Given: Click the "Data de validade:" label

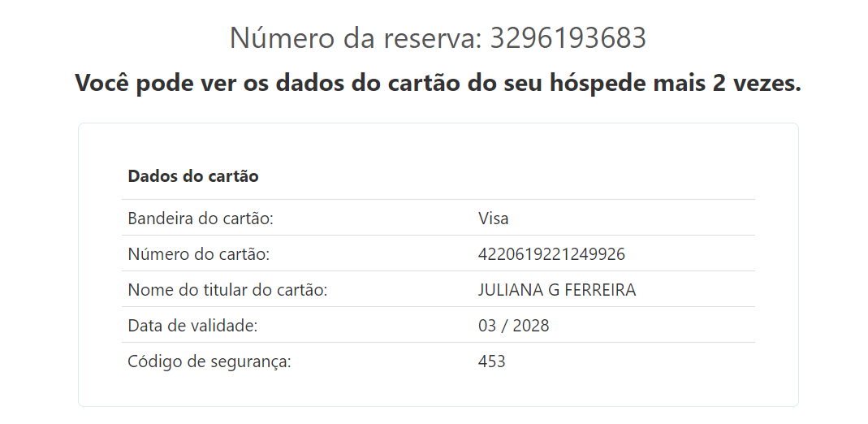Looking at the screenshot, I should coord(192,326).
